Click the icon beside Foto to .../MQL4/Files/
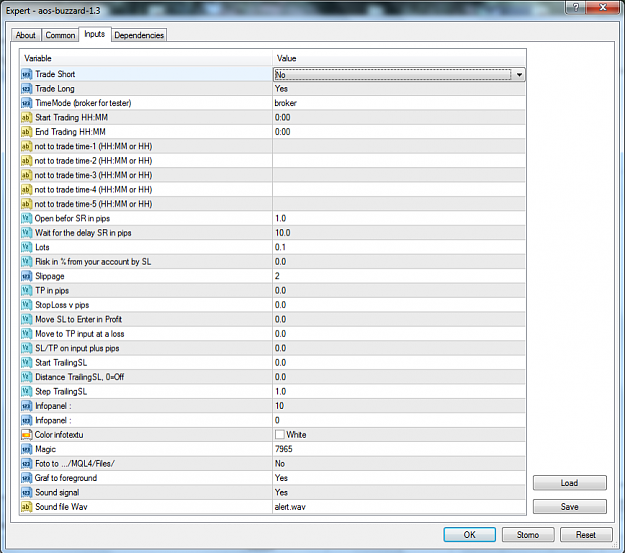The width and height of the screenshot is (625, 553). (26, 463)
